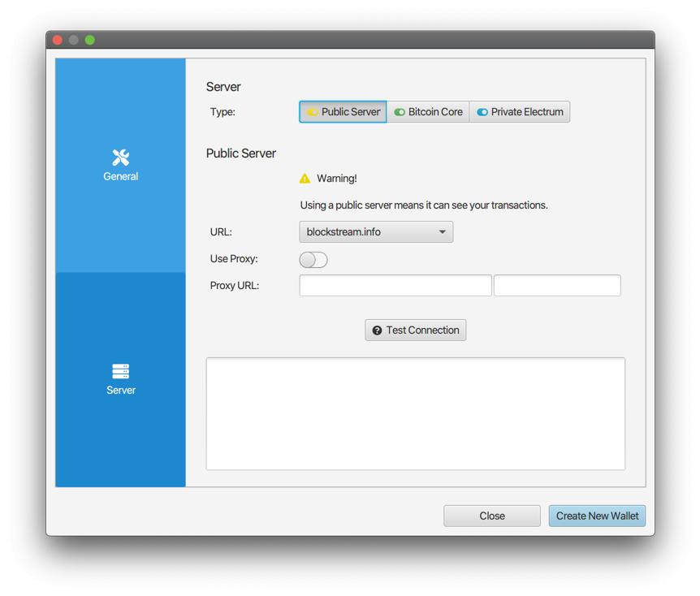Select the Public Server type
Image resolution: width=700 pixels, height=596 pixels.
[343, 111]
